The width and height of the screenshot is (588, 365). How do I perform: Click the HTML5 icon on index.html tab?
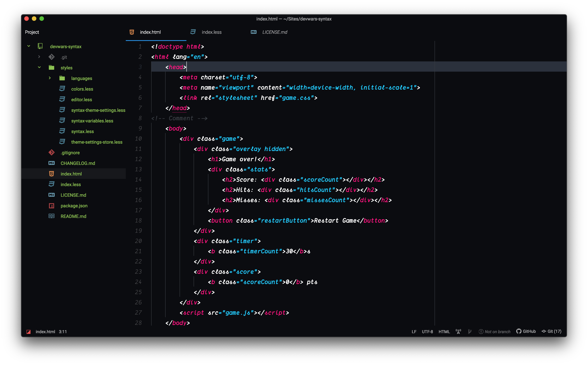coord(132,32)
